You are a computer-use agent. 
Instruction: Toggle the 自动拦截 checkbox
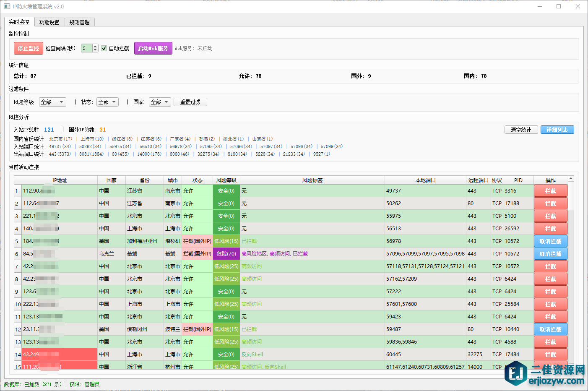click(x=104, y=48)
